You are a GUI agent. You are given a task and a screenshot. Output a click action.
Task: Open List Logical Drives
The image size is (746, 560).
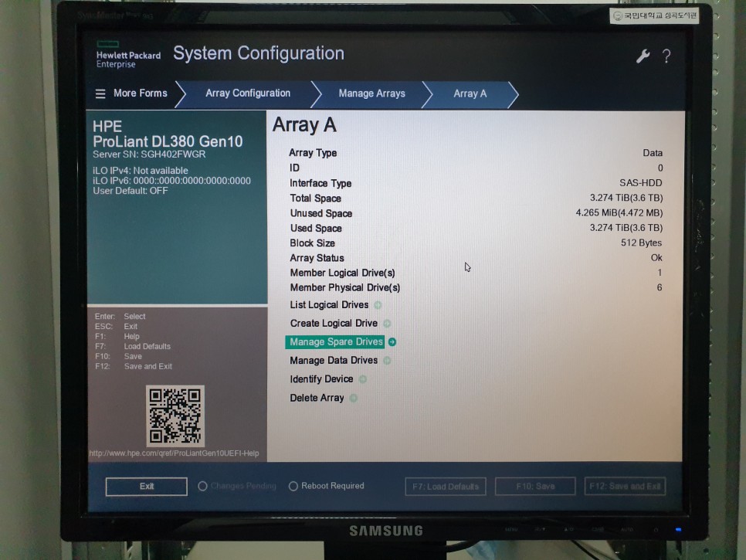329,305
